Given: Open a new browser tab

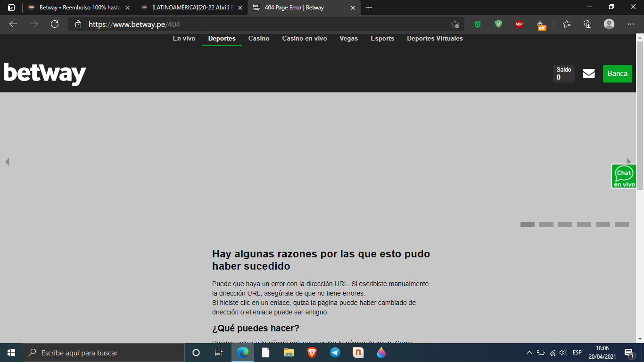Looking at the screenshot, I should coord(369,8).
